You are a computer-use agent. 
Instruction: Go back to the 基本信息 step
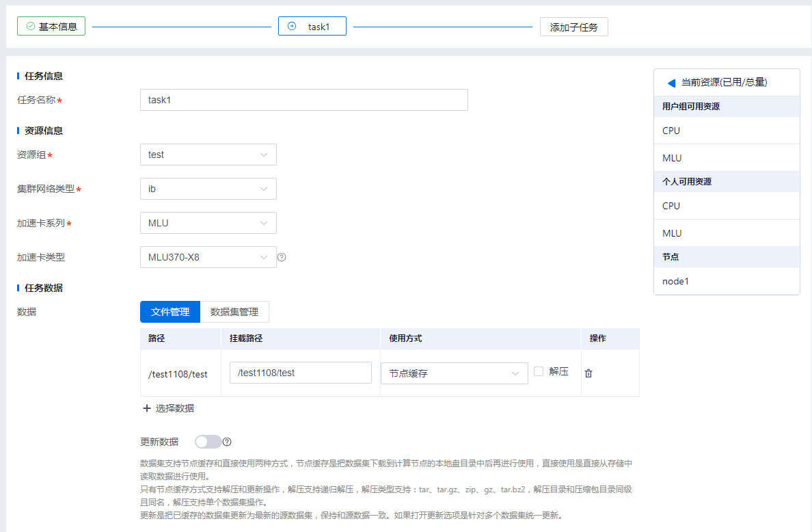point(51,27)
